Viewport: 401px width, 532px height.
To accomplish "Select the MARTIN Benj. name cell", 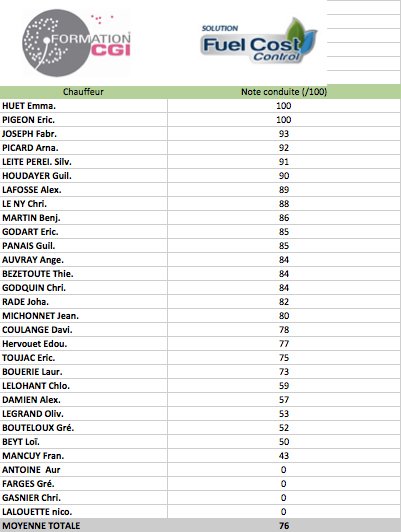I will tap(83, 218).
